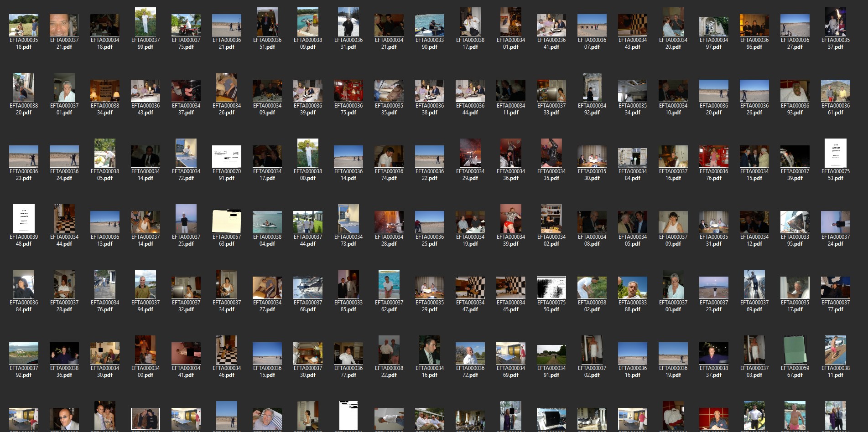Select the EFTA00003429.pdf thumbnail

tap(470, 153)
